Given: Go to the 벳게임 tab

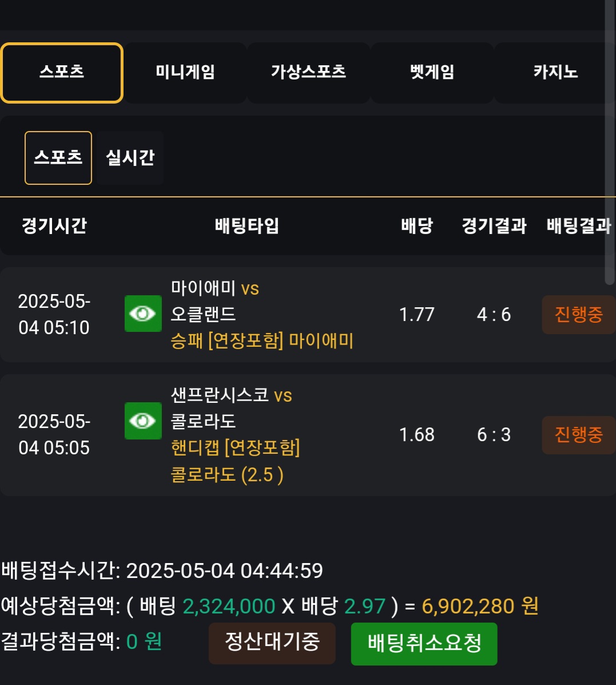Looking at the screenshot, I should coord(432,73).
